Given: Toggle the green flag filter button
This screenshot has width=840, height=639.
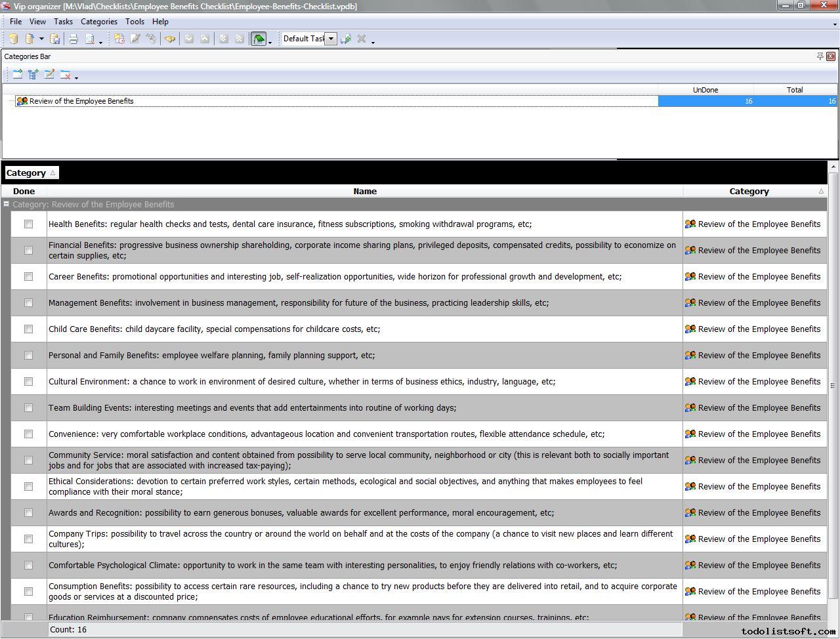Looking at the screenshot, I should coord(259,39).
